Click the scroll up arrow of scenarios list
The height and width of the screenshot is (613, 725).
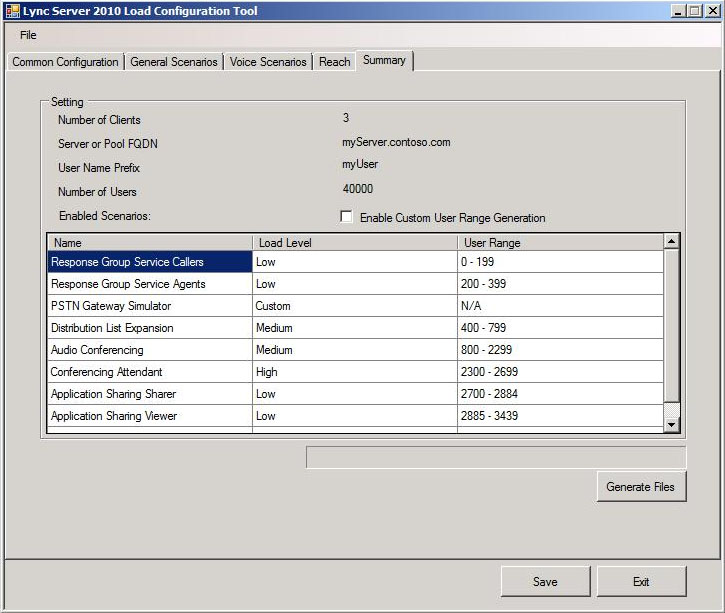tap(671, 241)
